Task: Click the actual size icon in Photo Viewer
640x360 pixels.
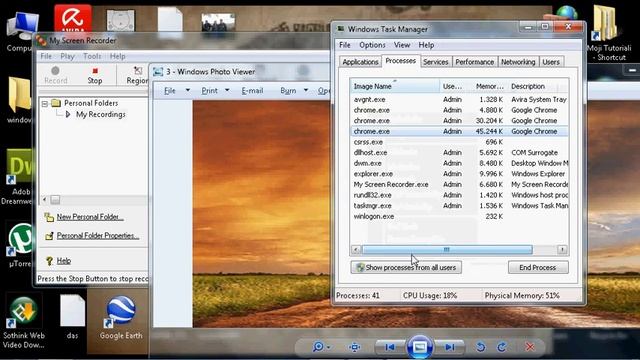Action: tap(354, 347)
